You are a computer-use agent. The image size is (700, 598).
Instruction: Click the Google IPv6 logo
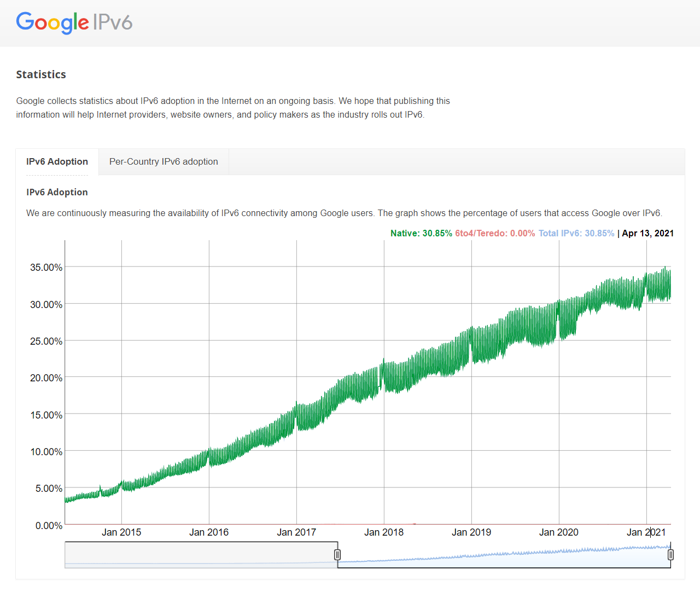74,22
